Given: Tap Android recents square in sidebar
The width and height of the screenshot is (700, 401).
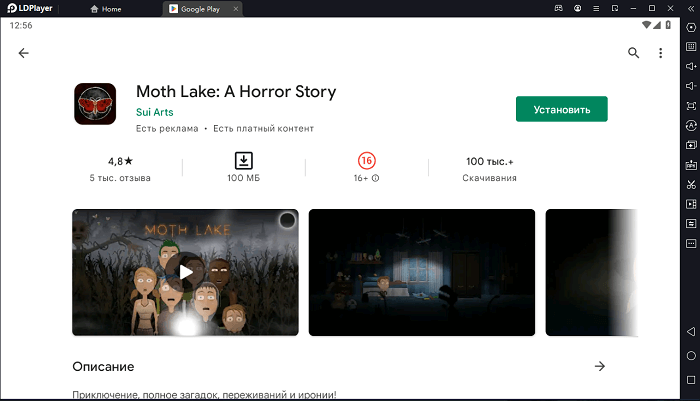Looking at the screenshot, I should click(691, 380).
